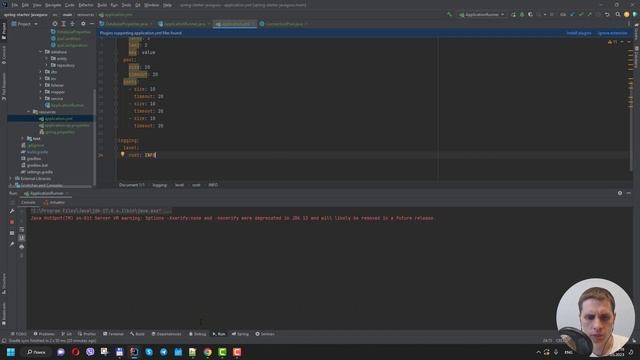Open the Navigate menu
This screenshot has width=640, height=360.
click(53, 5)
